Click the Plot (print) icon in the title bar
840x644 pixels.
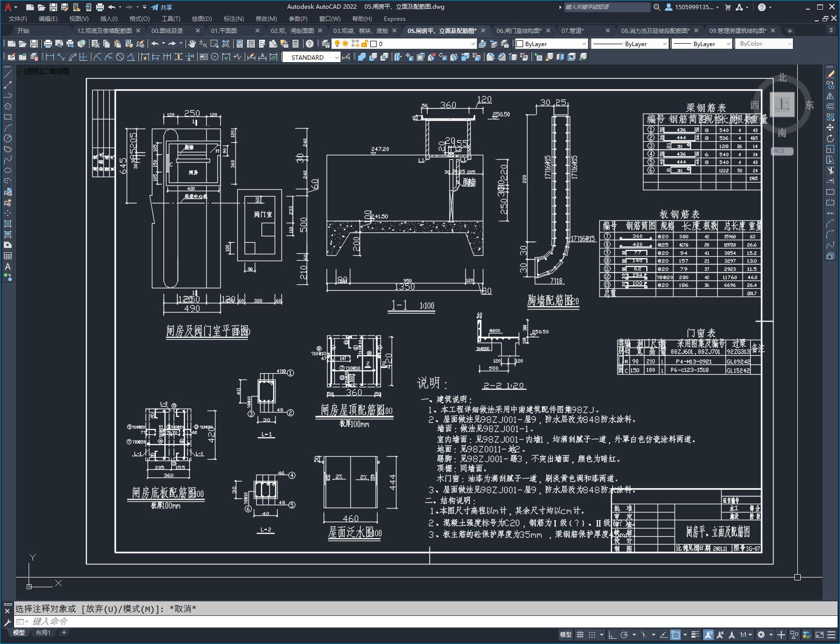[100, 7]
